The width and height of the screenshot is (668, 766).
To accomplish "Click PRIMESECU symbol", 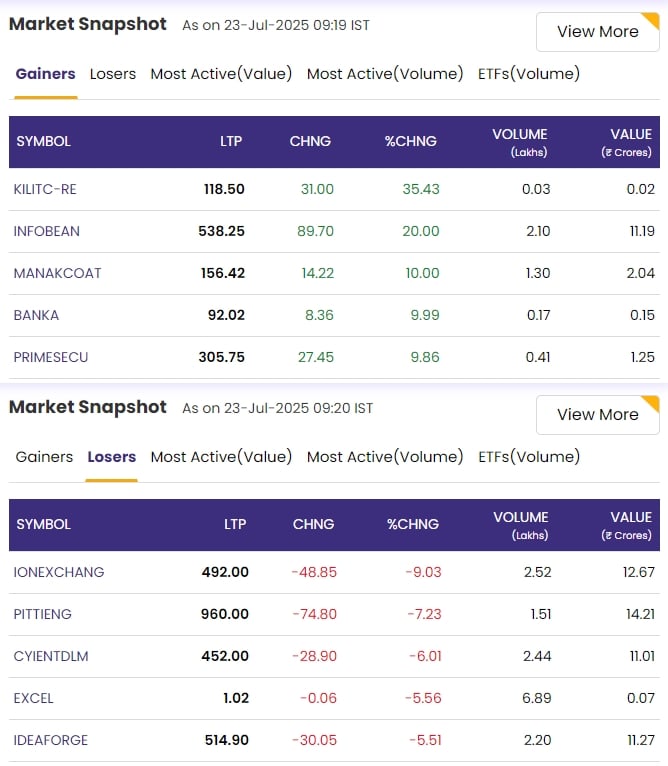I will click(51, 357).
